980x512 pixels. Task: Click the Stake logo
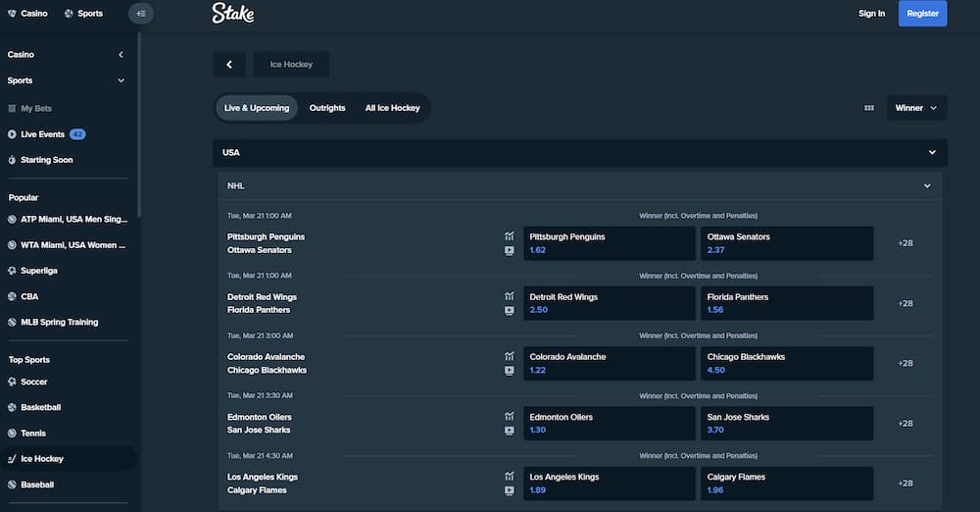pos(232,13)
